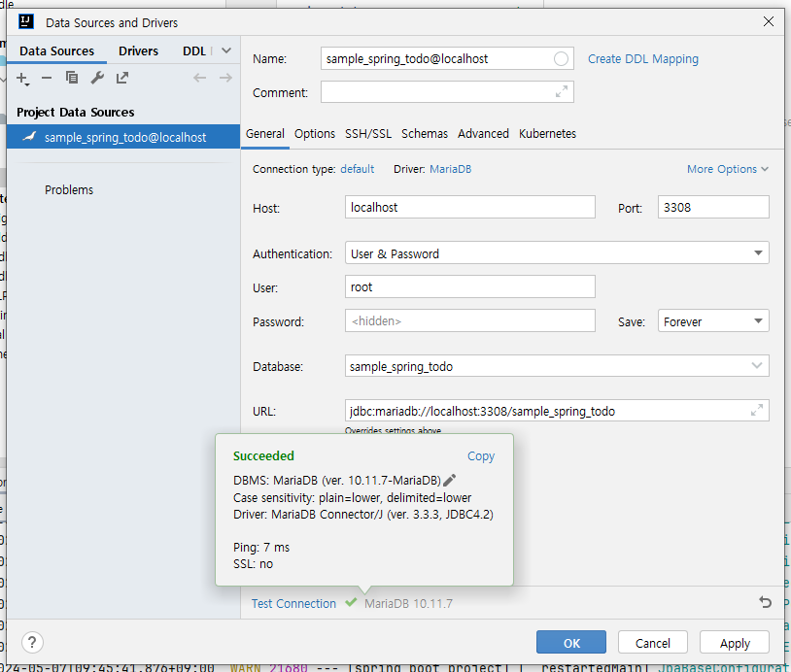Click the Project Data Sources heading
Viewport: 791px width, 672px height.
[x=76, y=112]
